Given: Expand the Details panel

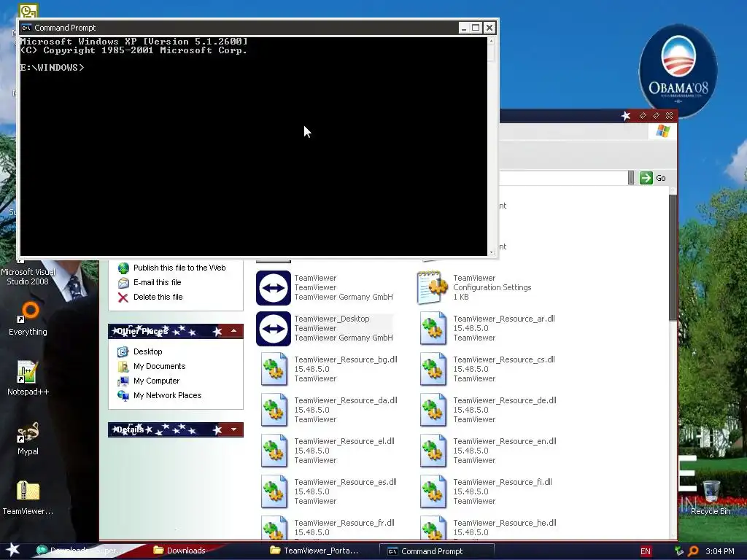Looking at the screenshot, I should tap(234, 429).
